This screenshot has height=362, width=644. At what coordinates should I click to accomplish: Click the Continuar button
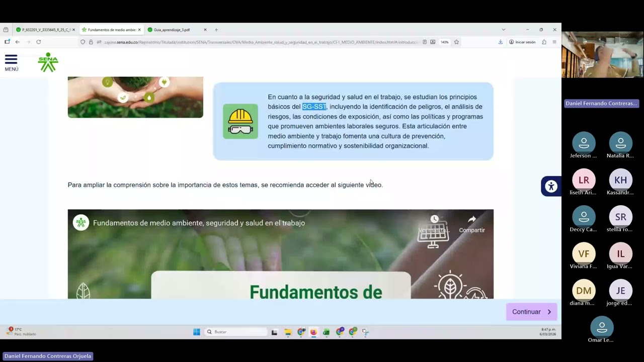click(532, 312)
